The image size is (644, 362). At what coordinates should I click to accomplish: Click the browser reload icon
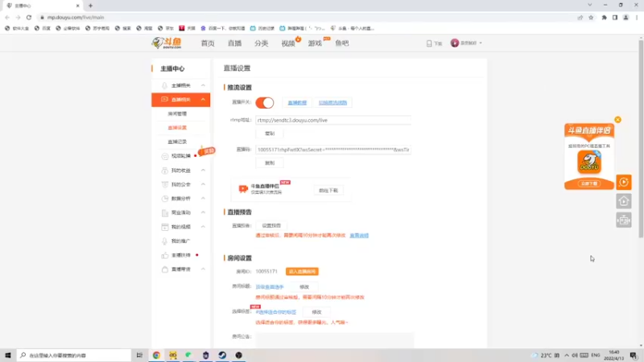click(29, 17)
